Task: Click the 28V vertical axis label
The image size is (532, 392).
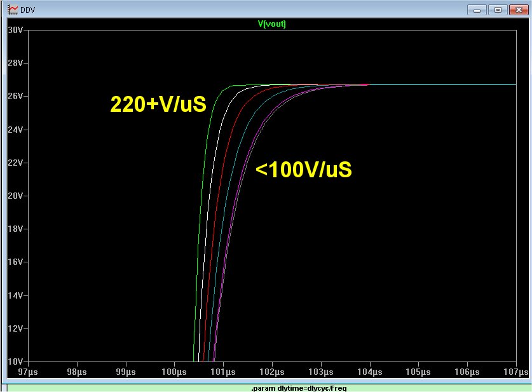Action: pos(15,63)
